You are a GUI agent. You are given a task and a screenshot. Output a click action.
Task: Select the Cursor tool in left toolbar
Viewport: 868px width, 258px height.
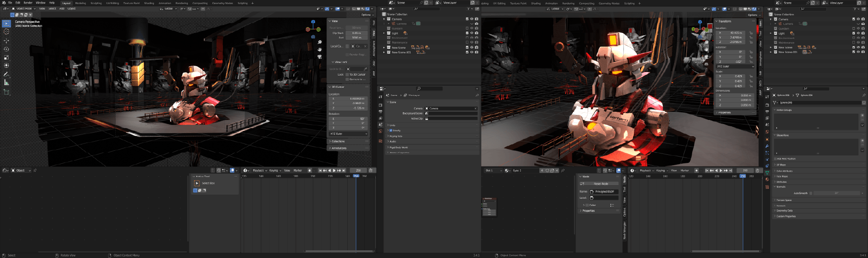point(6,32)
